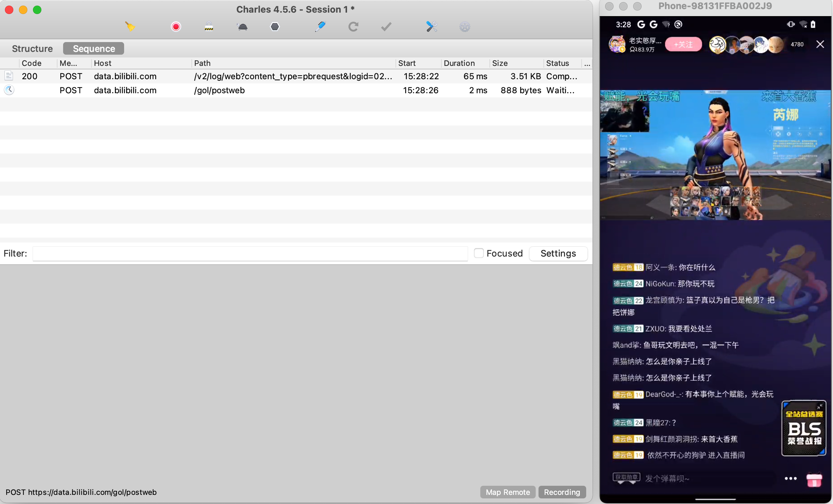
Task: Click the document icon of the 200 row
Action: click(9, 76)
